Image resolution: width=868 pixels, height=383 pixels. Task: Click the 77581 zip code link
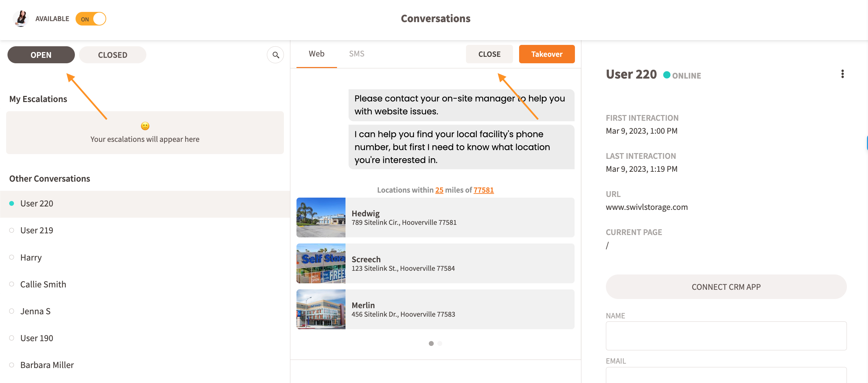[x=483, y=190]
